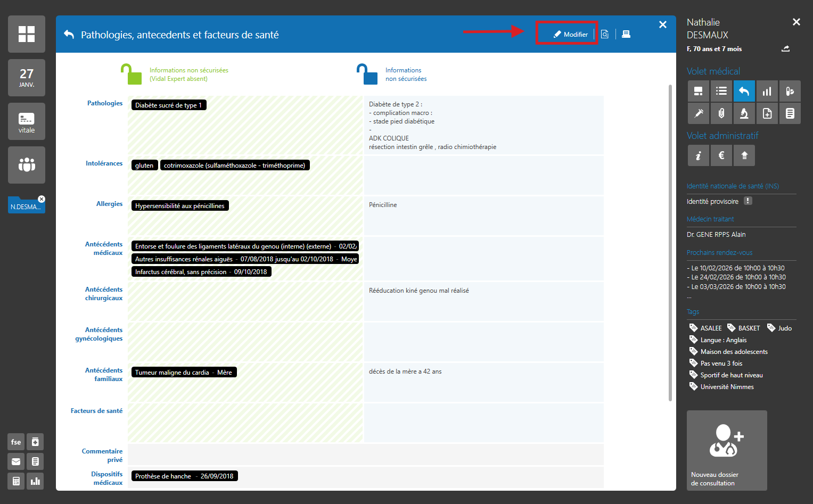
Task: Click the Modifier edit button
Action: [570, 34]
